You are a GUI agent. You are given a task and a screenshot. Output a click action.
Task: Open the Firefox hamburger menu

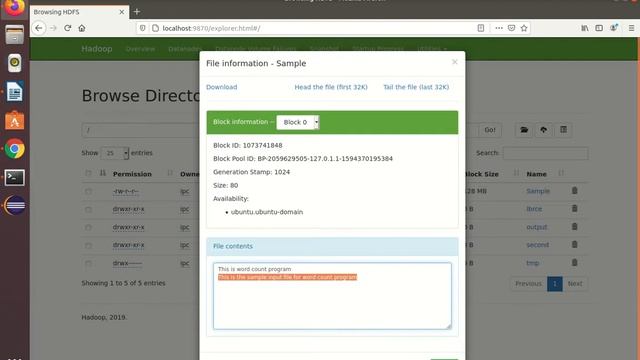pos(631,28)
